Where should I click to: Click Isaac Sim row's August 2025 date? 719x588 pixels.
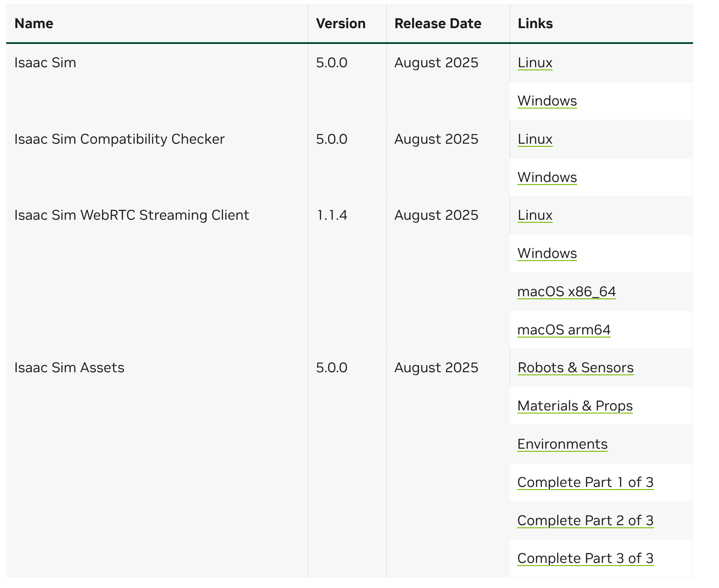[x=436, y=63]
